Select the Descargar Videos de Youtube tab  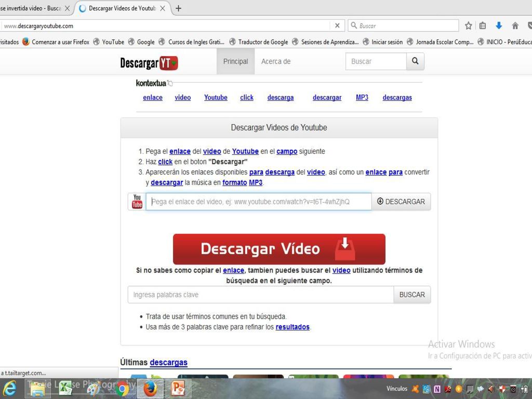122,8
